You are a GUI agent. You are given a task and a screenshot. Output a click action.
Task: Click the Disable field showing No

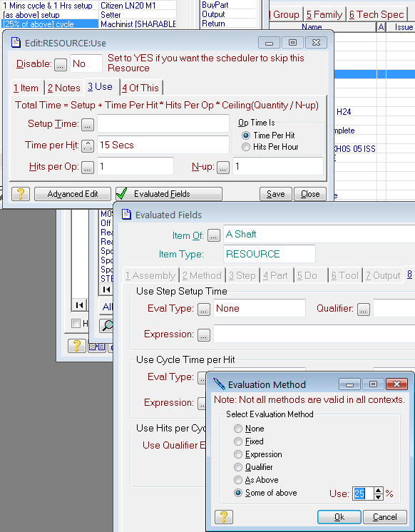[x=86, y=63]
